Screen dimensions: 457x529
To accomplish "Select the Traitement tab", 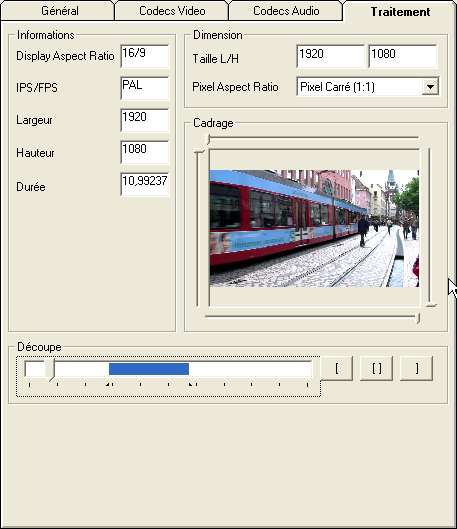I will [x=400, y=11].
